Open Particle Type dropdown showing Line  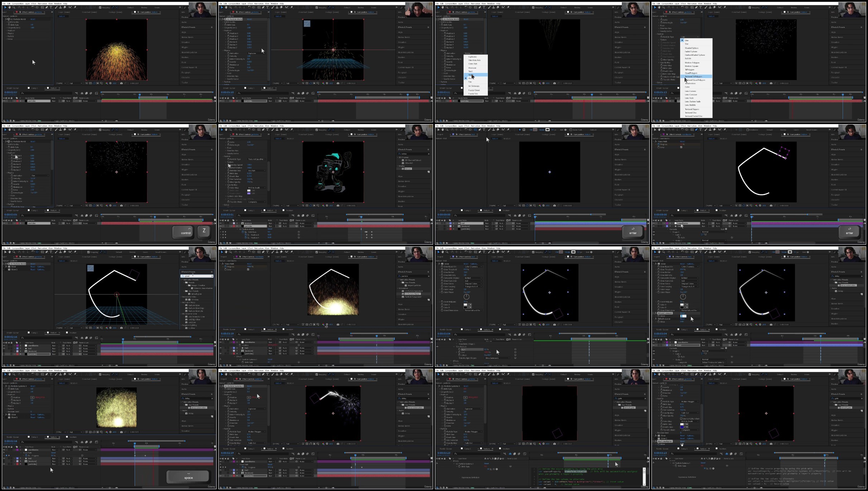(x=689, y=37)
